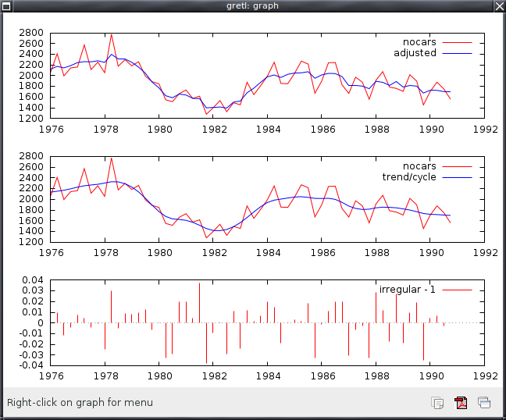Click the 1978 peak in the top plot

point(111,34)
